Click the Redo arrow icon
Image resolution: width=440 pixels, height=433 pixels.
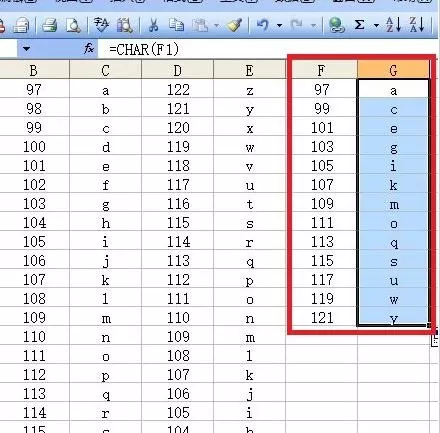tap(296, 25)
